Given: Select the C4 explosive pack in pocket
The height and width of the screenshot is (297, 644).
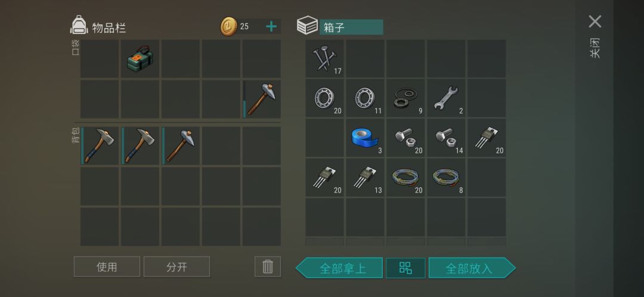Looking at the screenshot, I should 140,58.
